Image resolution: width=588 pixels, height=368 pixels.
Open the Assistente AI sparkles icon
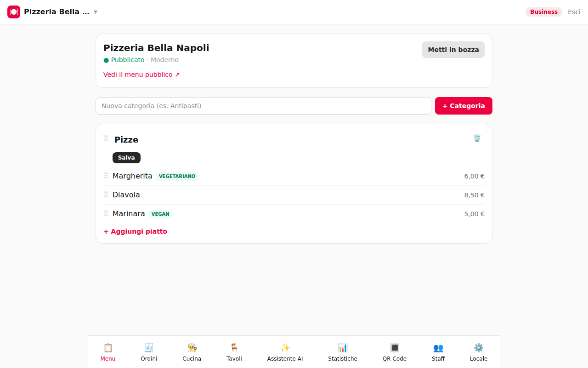point(285,348)
